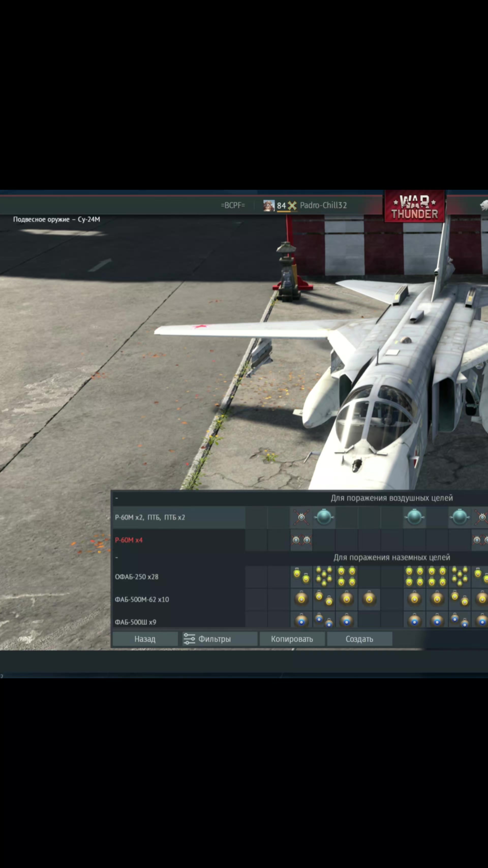The height and width of the screenshot is (868, 488).
Task: Select the Р-60М missile icon in the first preset row
Action: [x=301, y=517]
